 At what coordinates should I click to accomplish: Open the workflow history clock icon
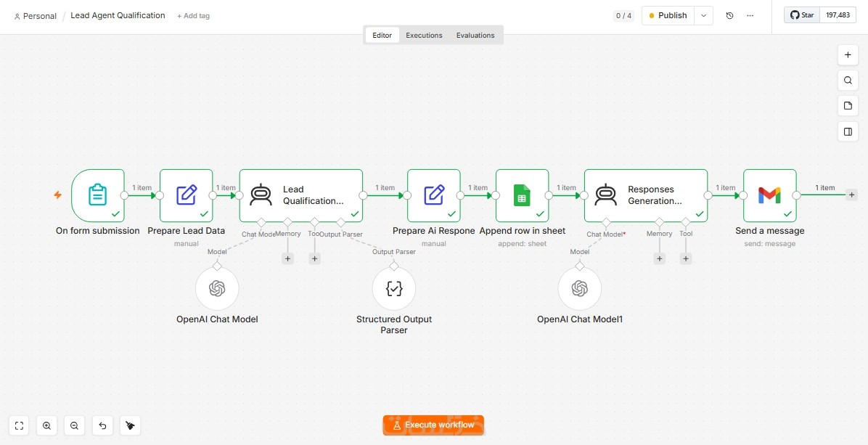729,15
